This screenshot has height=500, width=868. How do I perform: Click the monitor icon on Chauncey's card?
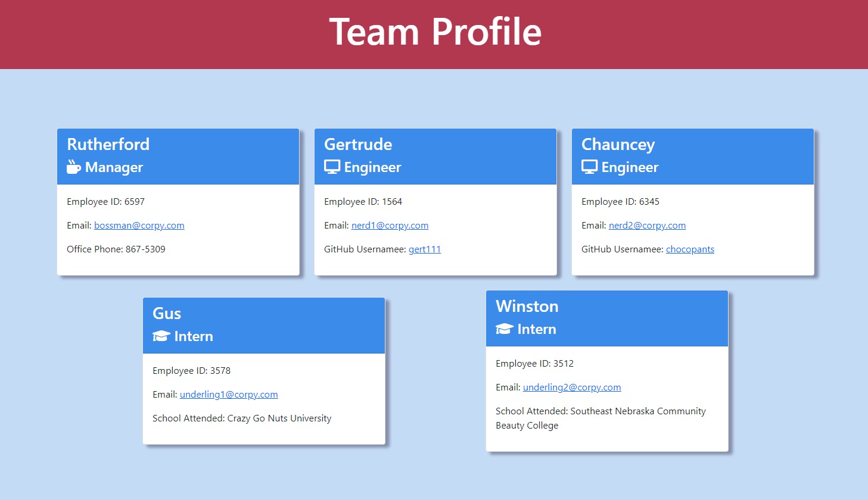tap(589, 167)
